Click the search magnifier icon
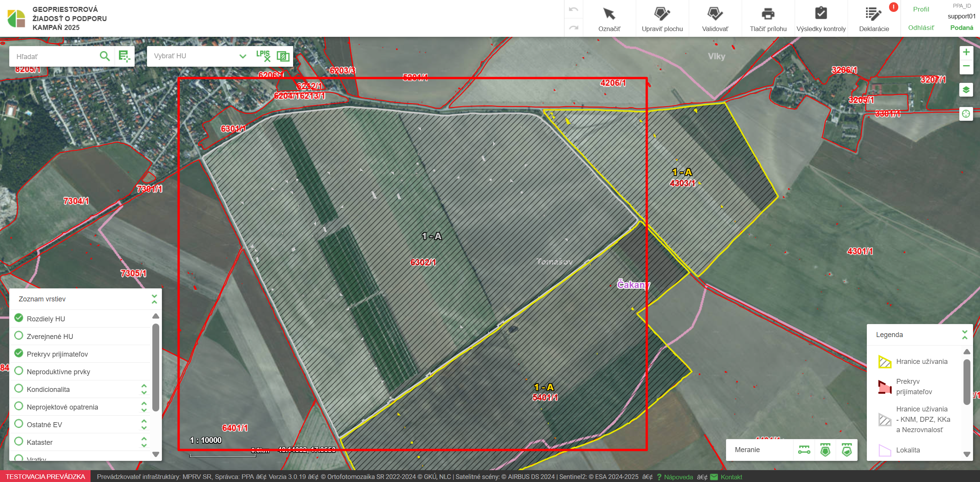The width and height of the screenshot is (980, 482). pyautogui.click(x=104, y=56)
